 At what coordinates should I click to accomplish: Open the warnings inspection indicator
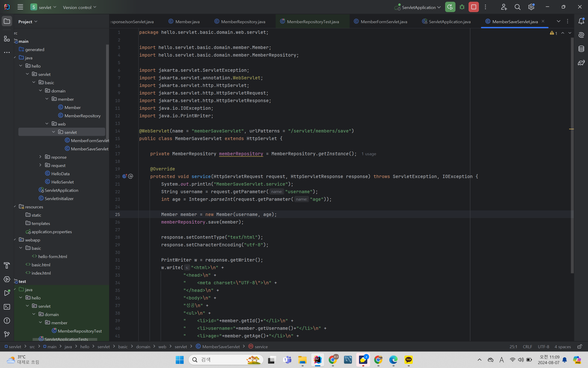pos(554,33)
